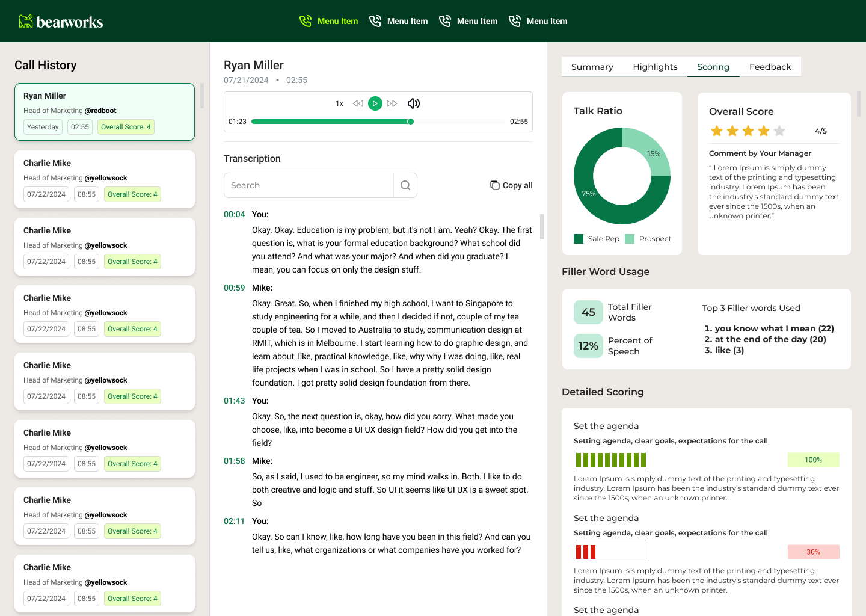Click the Copy all icon above the transcript
The height and width of the screenshot is (616, 866).
tap(494, 185)
